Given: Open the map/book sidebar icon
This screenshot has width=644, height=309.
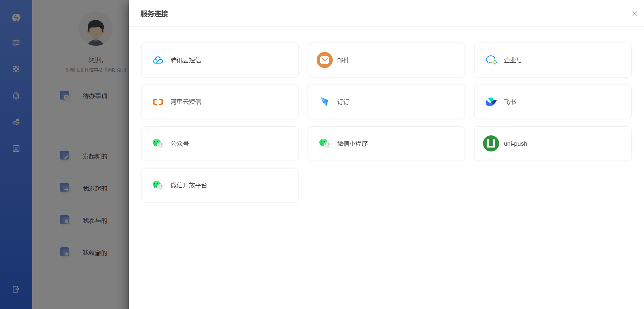Looking at the screenshot, I should 16,43.
